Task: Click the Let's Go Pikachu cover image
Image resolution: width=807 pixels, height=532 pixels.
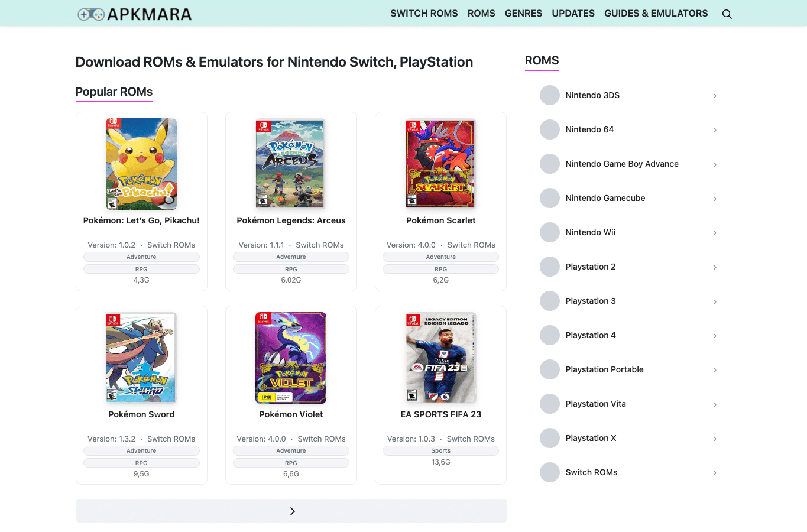Action: tap(141, 164)
